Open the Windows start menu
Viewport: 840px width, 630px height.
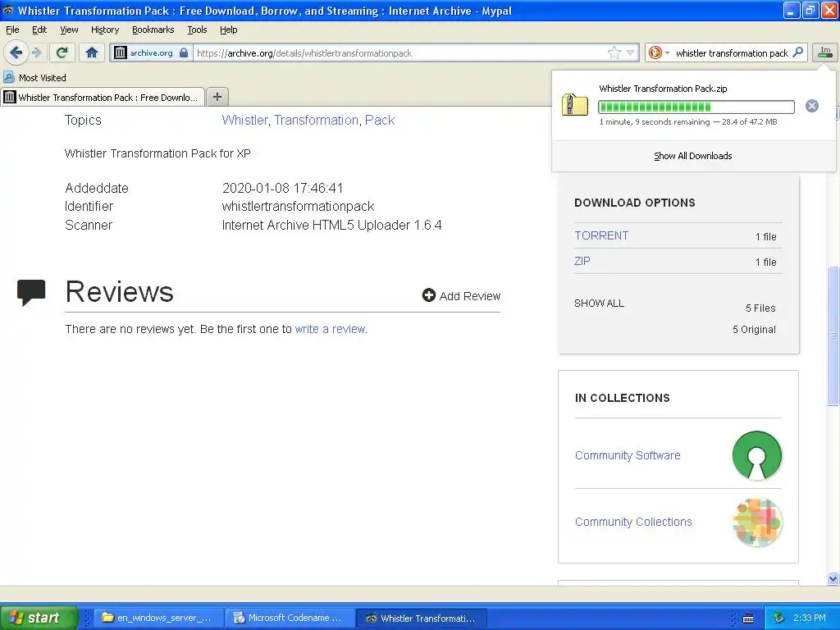(x=38, y=618)
